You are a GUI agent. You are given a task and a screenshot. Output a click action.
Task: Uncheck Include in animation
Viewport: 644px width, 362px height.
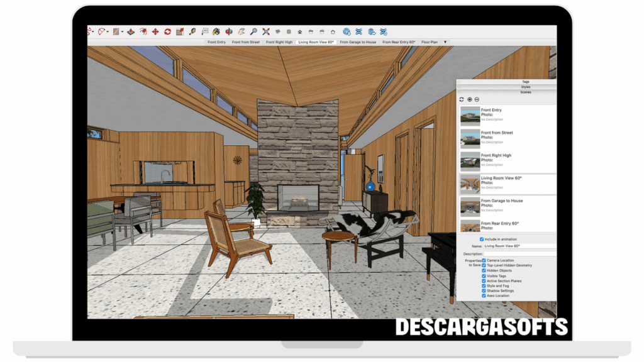pos(482,239)
